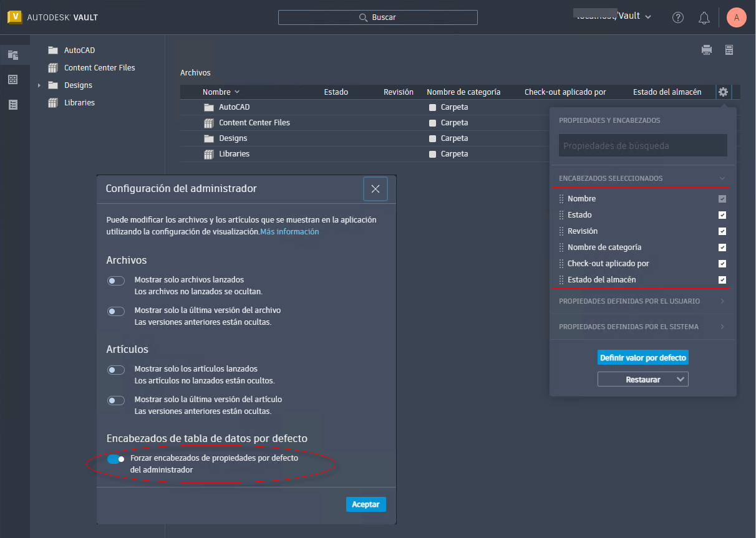Click Definir valor por defecto button
Image resolution: width=756 pixels, height=538 pixels.
(643, 358)
